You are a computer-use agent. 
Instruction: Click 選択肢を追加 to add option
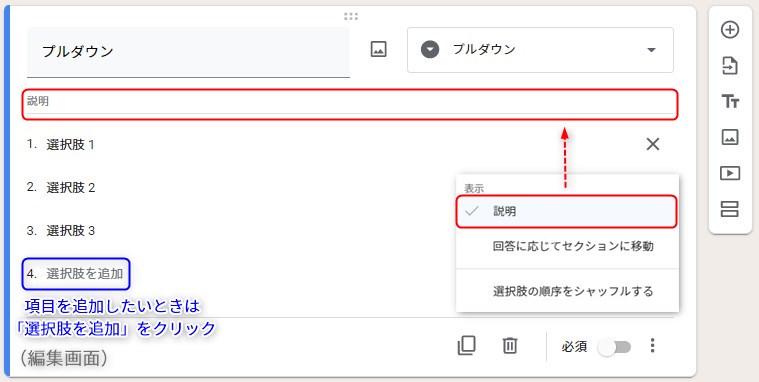tap(85, 274)
